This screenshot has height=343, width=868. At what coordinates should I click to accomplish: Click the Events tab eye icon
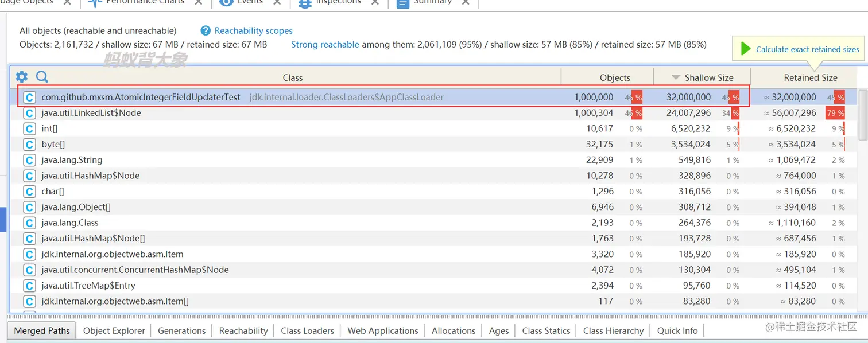[x=226, y=2]
